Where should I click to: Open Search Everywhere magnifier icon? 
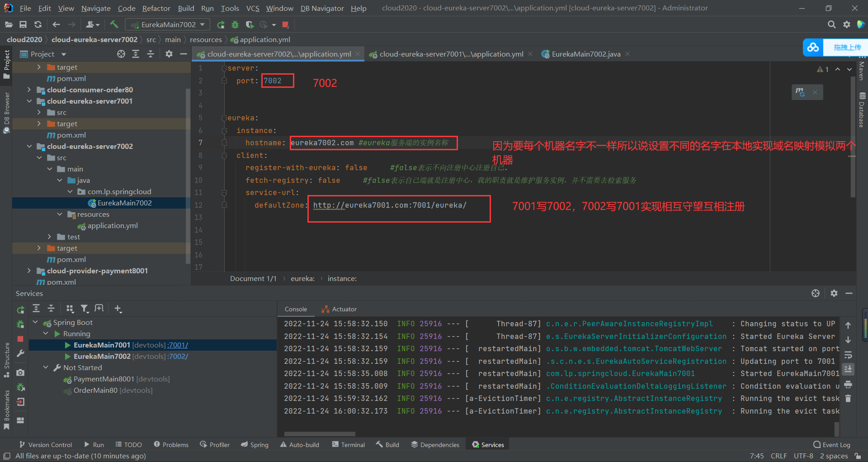click(831, 24)
